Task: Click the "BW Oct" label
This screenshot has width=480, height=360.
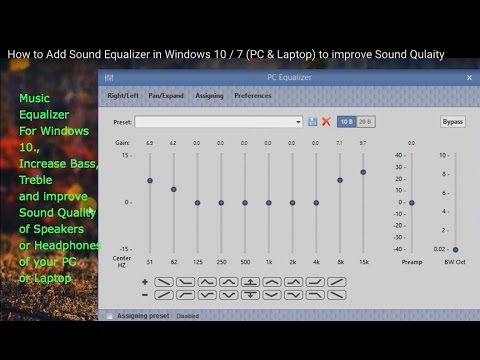Action: click(x=455, y=262)
